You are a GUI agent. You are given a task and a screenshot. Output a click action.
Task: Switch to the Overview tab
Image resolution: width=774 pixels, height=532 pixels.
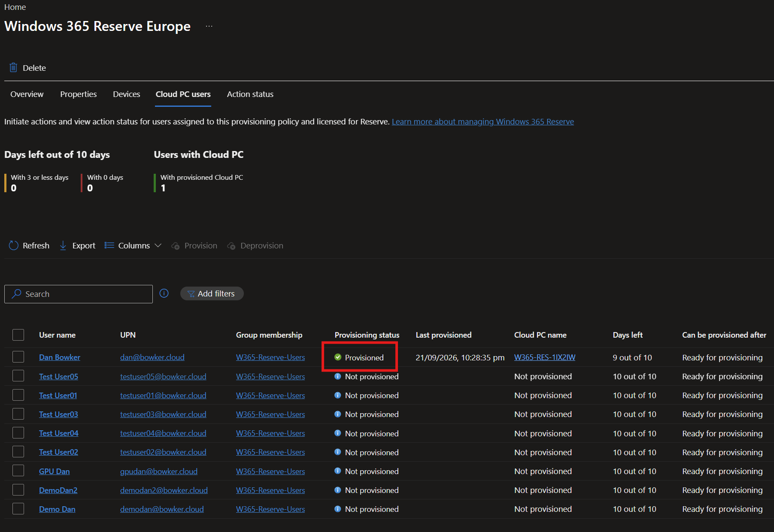(x=27, y=94)
